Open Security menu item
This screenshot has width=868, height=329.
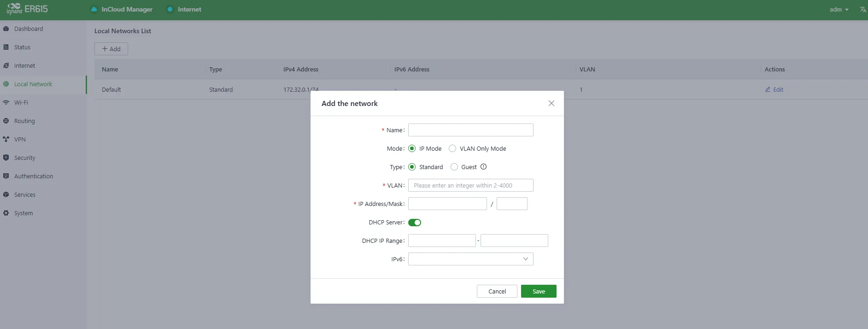[43, 158]
